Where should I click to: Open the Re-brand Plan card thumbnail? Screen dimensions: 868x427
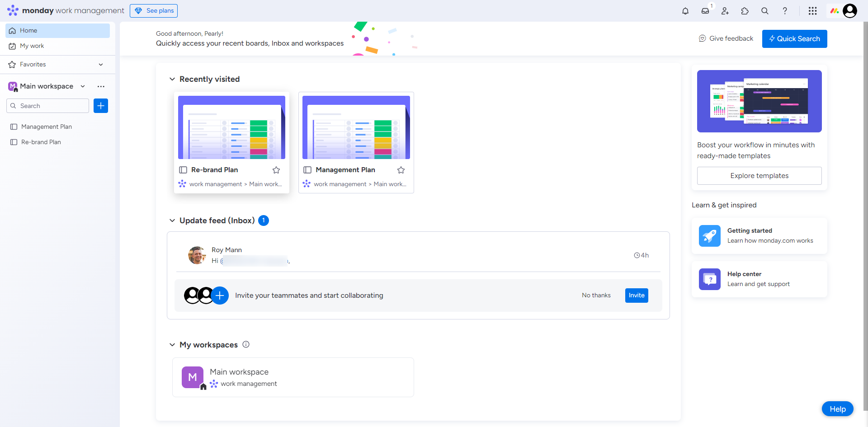[231, 127]
